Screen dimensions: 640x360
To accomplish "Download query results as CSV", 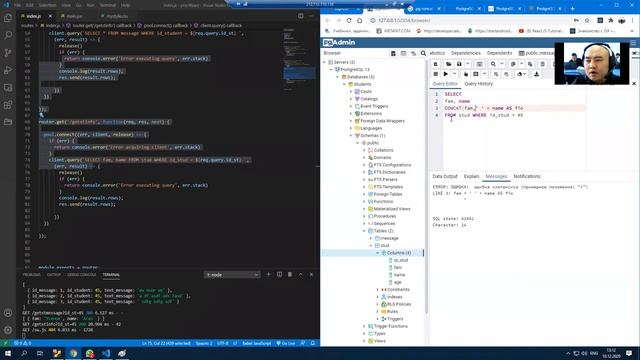I will tap(536, 74).
